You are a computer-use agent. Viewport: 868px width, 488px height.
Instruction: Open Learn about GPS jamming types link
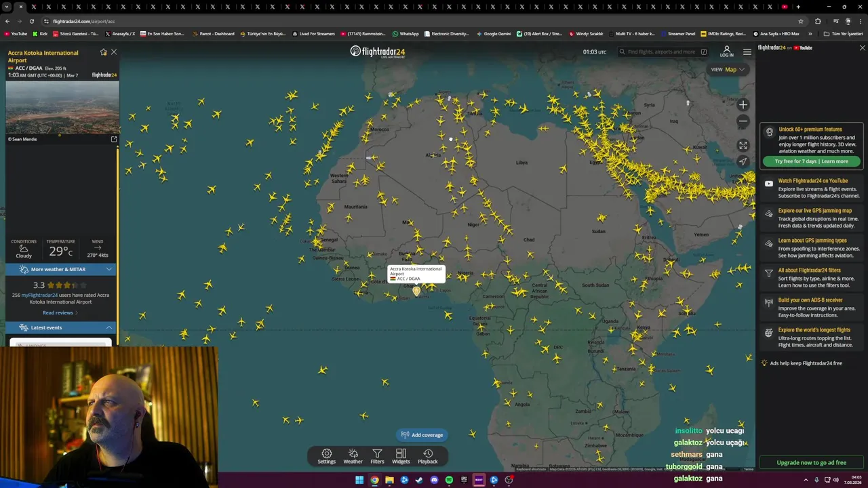click(x=813, y=248)
